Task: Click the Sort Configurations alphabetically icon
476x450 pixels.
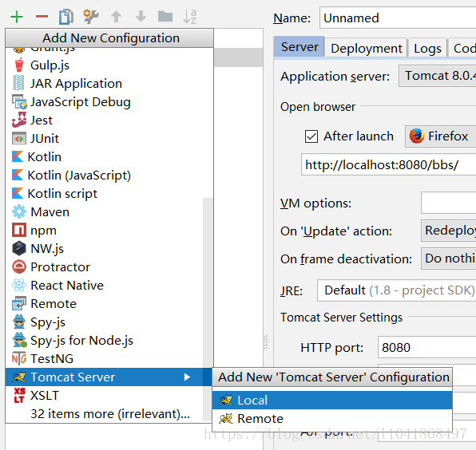Action: tap(190, 17)
